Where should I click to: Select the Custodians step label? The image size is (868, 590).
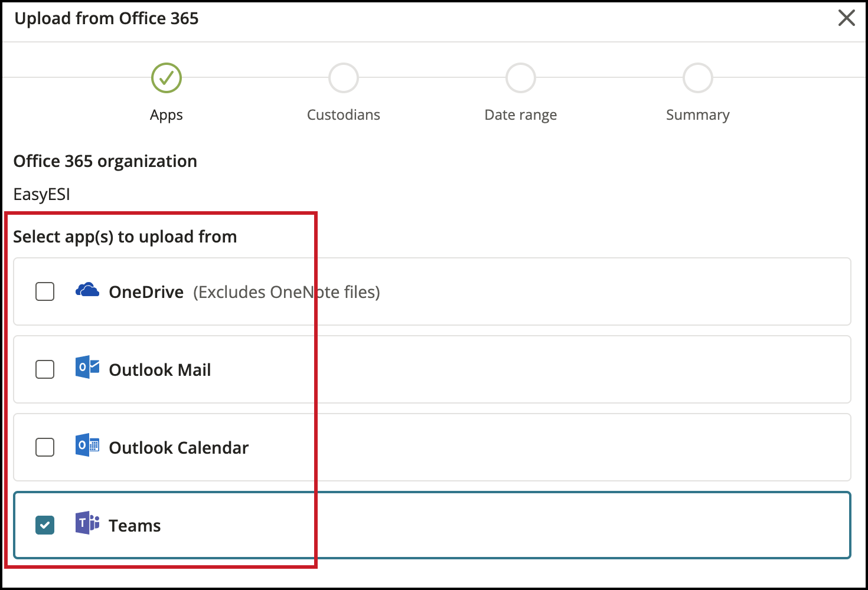click(x=344, y=114)
